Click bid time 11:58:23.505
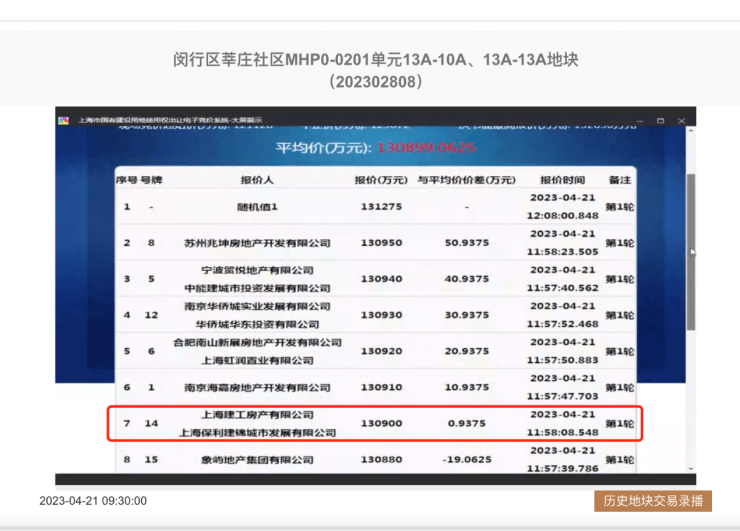Screen dimensions: 740x531 [563, 252]
